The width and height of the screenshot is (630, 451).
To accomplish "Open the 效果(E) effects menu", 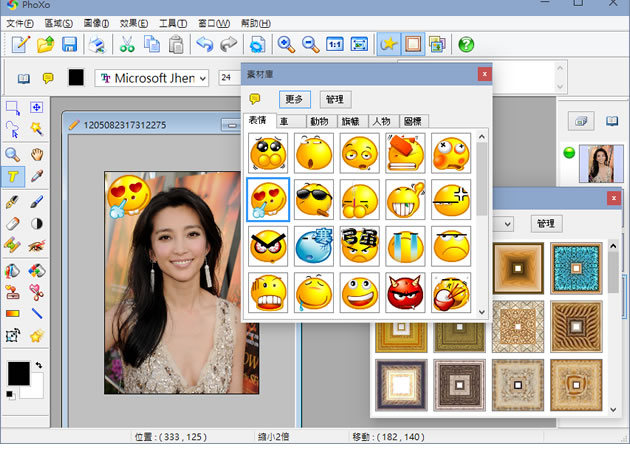I will [134, 22].
